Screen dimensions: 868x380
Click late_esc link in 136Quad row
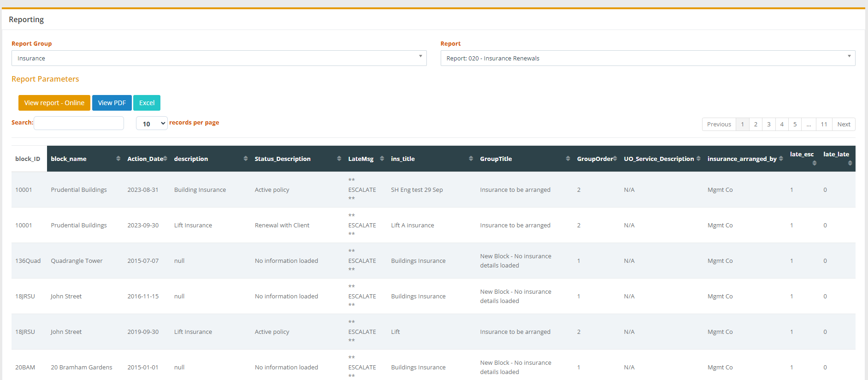point(791,261)
